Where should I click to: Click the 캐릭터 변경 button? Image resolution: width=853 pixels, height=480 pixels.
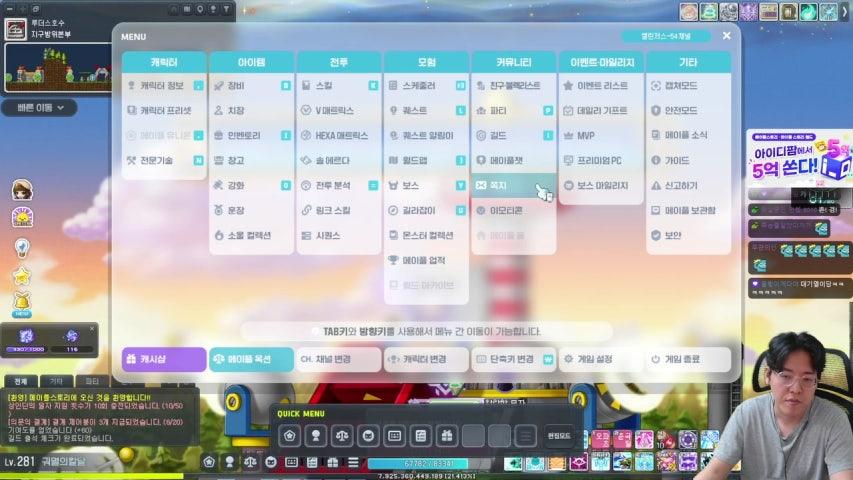click(426, 359)
